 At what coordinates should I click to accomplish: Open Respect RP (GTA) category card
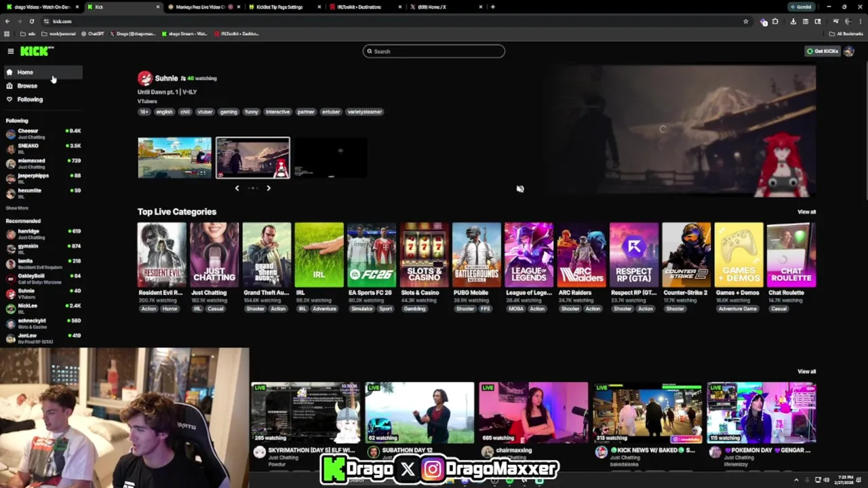point(633,255)
